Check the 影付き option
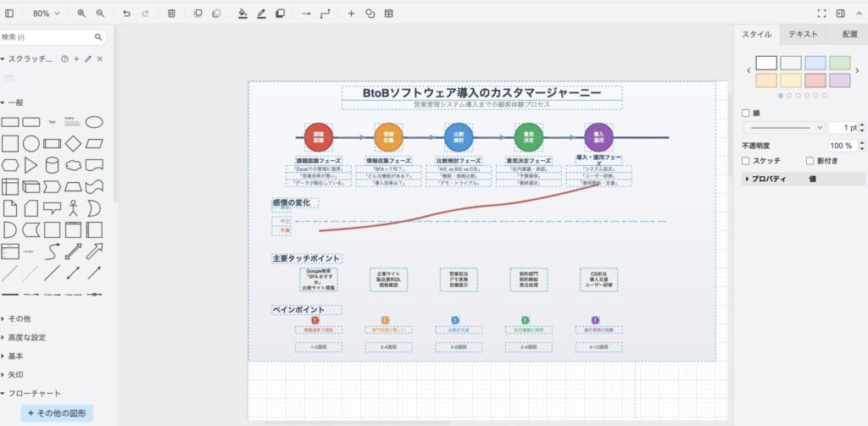 [x=810, y=160]
